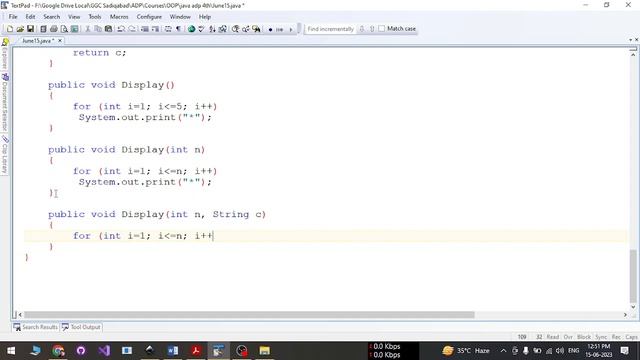Play macro with the toolbar play arrow
640x360 pixels.
coord(291,29)
